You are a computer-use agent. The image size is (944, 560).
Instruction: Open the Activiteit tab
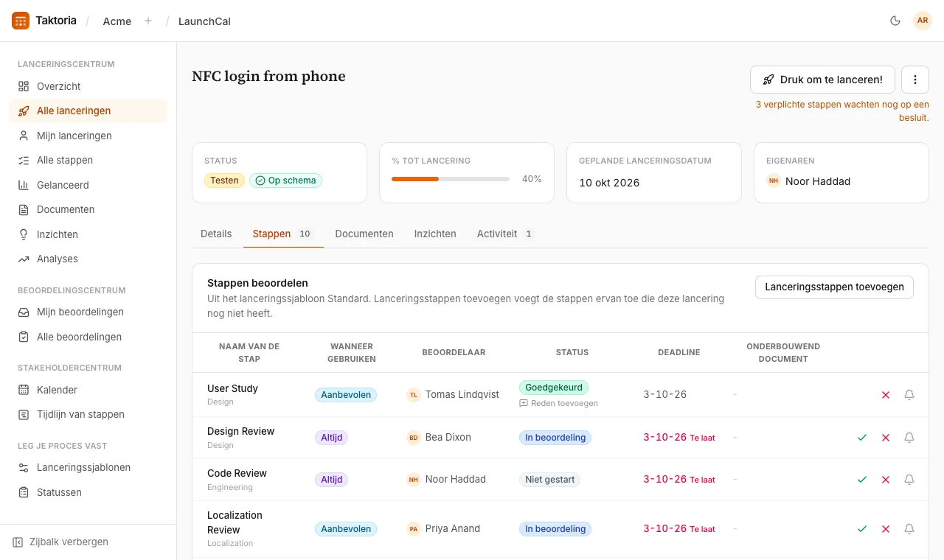point(505,234)
